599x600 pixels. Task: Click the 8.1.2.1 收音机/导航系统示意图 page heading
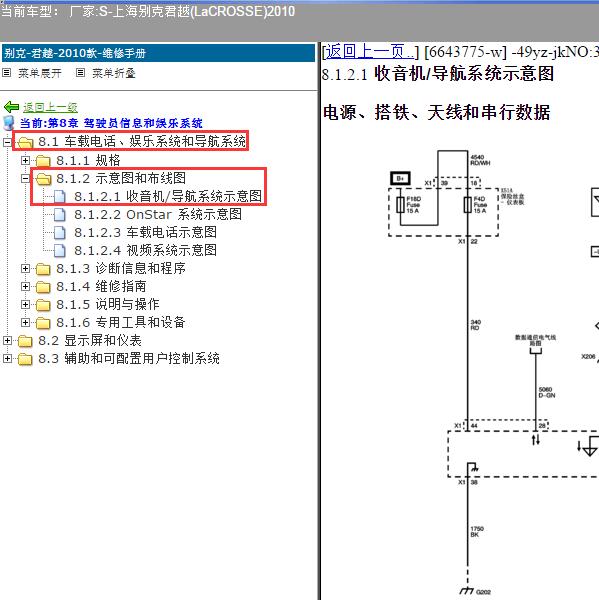tap(438, 73)
